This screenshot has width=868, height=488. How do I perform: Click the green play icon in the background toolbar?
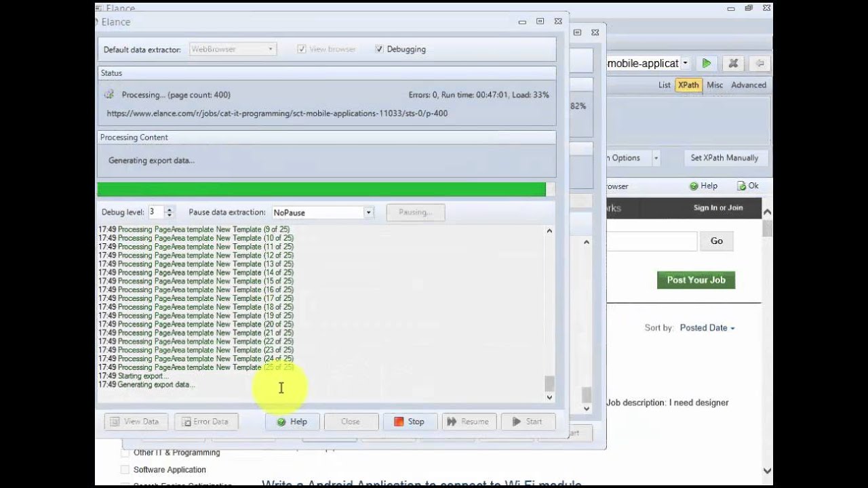click(707, 63)
